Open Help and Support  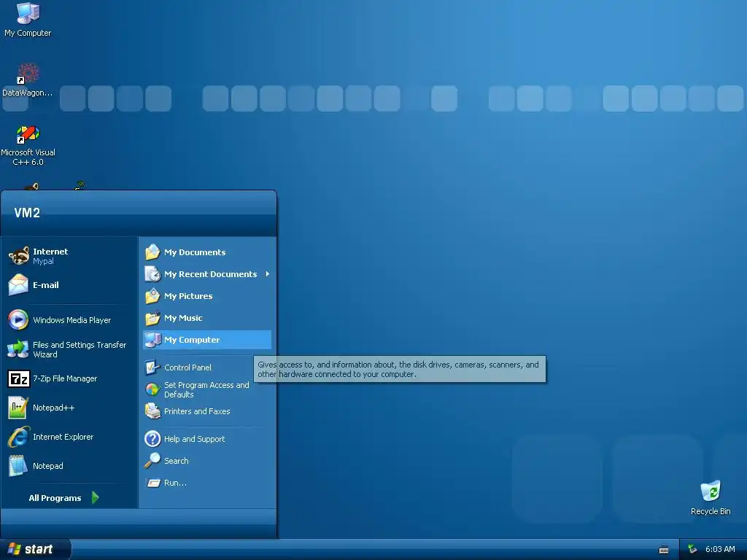click(207, 438)
